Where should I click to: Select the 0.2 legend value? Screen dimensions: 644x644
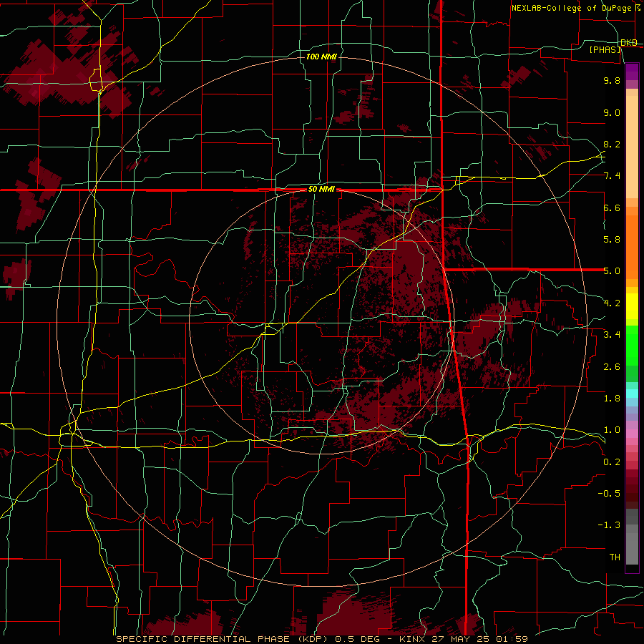(612, 462)
